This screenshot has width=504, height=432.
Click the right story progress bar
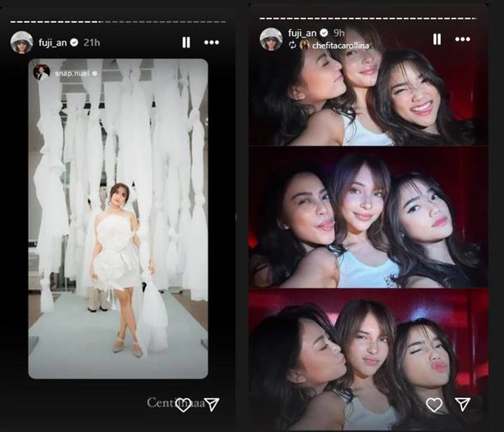367,19
